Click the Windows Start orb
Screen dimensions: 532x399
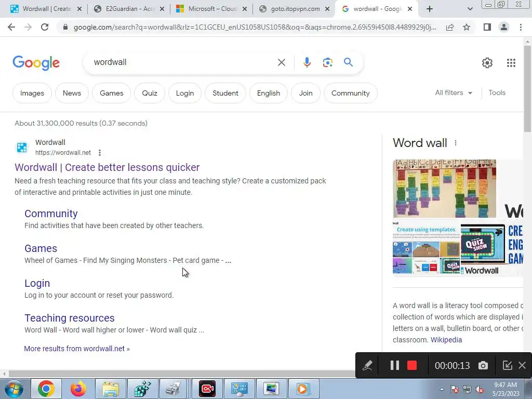[x=14, y=389]
